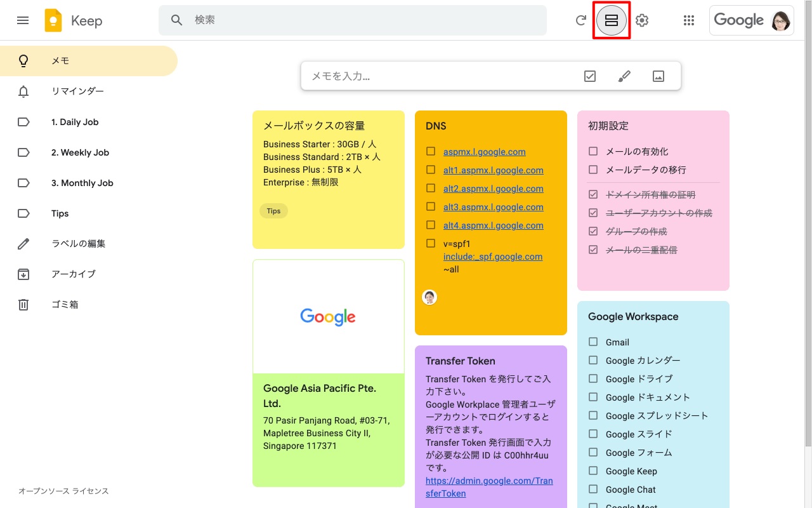The height and width of the screenshot is (508, 812).
Task: Check the Google フォーム checkbox
Action: pos(593,453)
